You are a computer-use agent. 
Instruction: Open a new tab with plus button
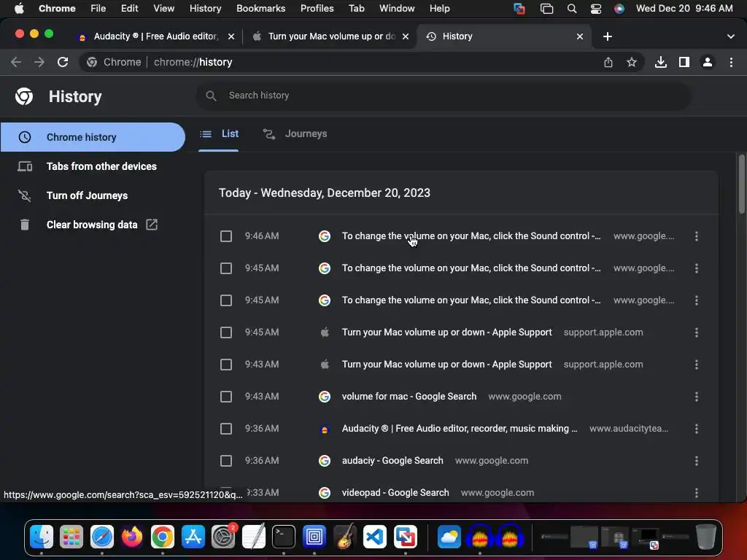point(608,36)
